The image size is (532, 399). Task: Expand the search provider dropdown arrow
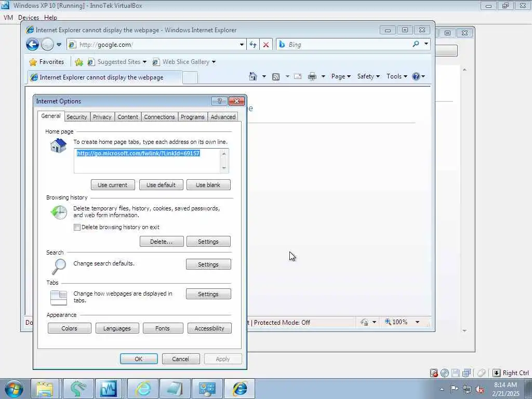point(426,44)
